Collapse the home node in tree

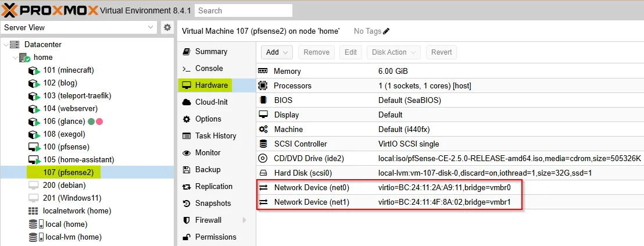point(14,58)
